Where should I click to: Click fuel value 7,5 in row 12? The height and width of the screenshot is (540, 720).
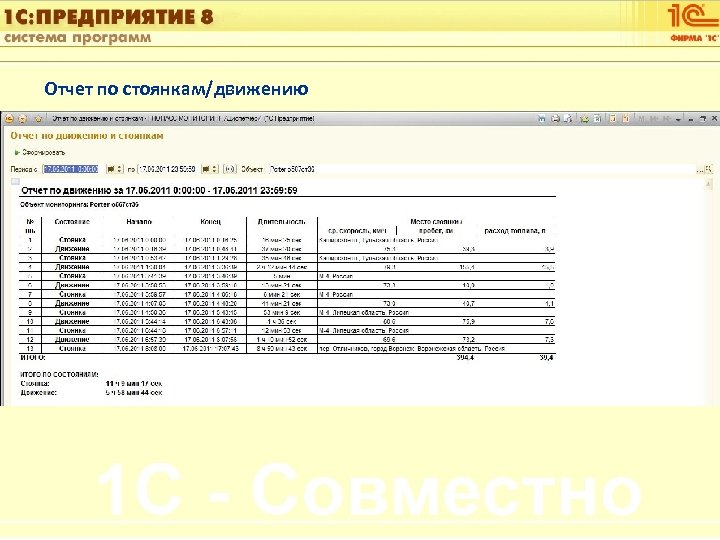(549, 339)
